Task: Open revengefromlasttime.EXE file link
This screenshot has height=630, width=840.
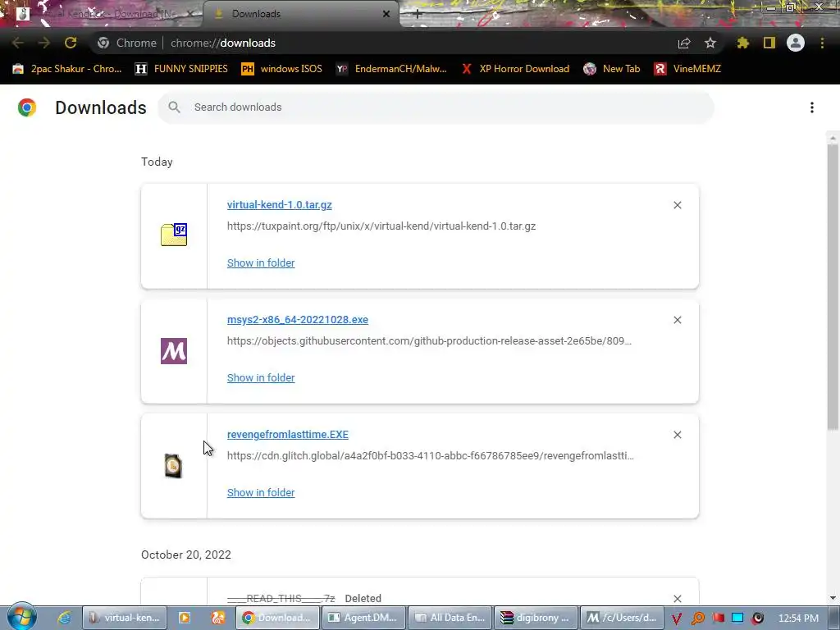Action: [287, 434]
